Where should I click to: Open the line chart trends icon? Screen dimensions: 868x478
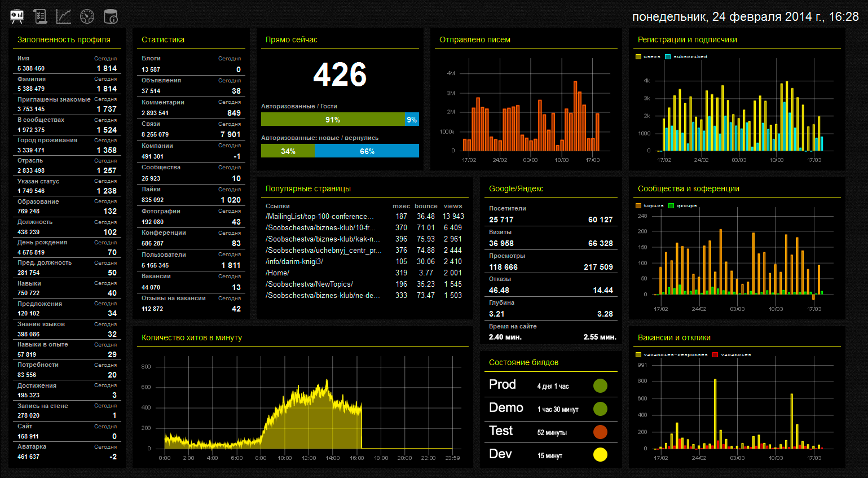[x=64, y=16]
